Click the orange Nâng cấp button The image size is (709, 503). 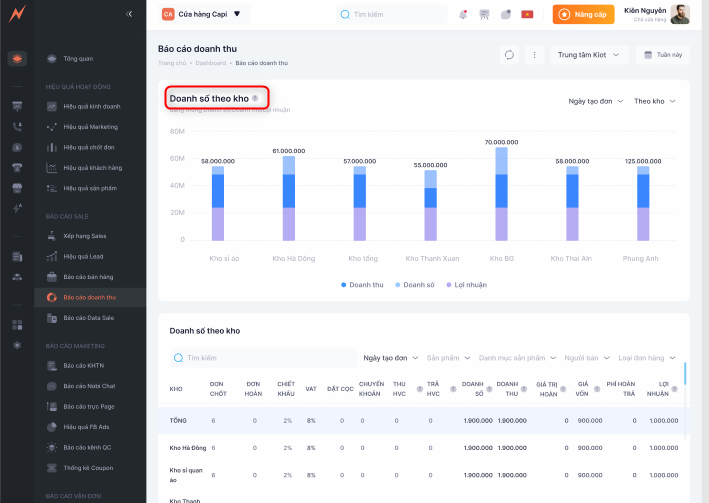pyautogui.click(x=583, y=15)
